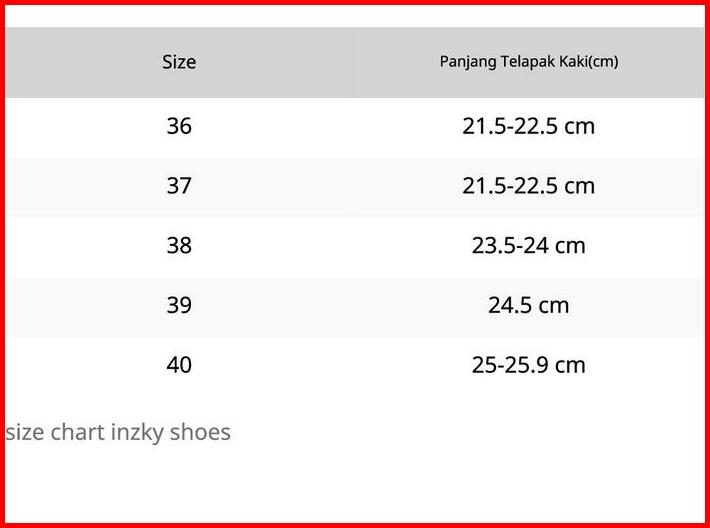Click the cm unit in size 39 row

click(x=554, y=305)
